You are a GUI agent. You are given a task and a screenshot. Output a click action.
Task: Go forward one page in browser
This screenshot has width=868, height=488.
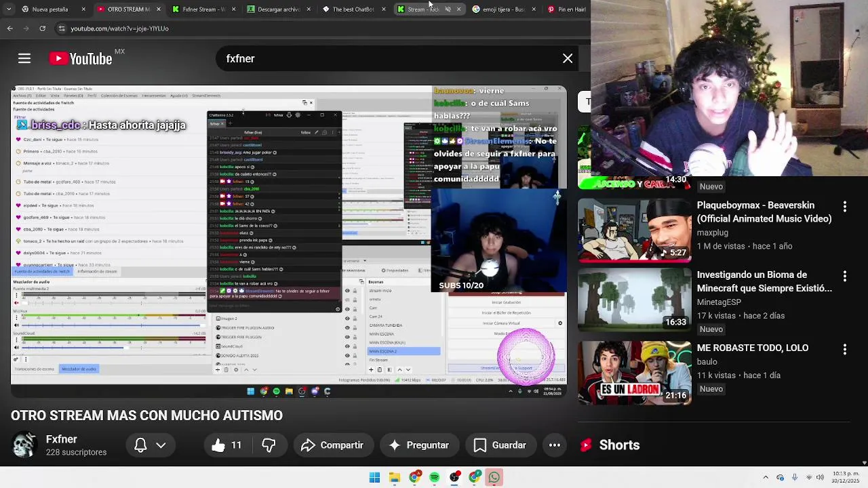tap(26, 28)
